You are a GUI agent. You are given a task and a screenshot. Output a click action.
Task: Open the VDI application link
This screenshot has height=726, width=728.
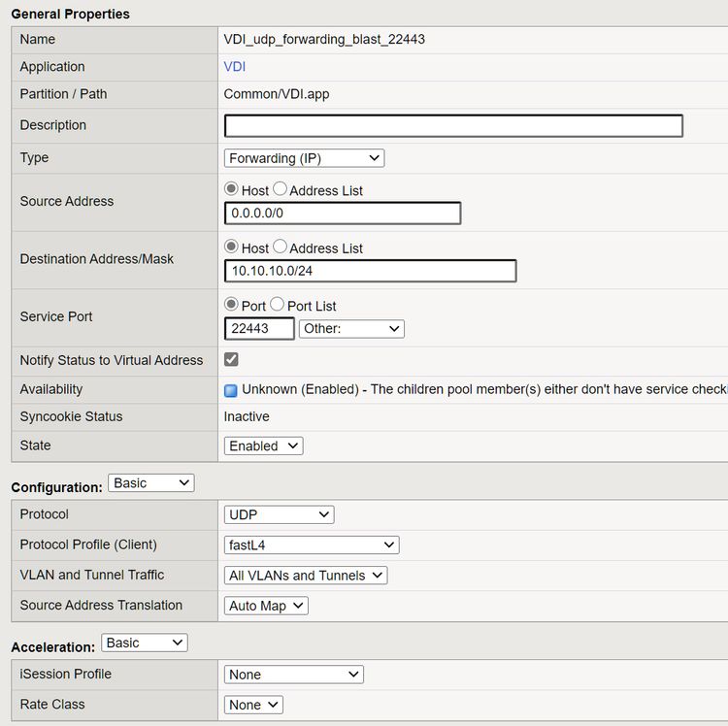click(x=234, y=67)
